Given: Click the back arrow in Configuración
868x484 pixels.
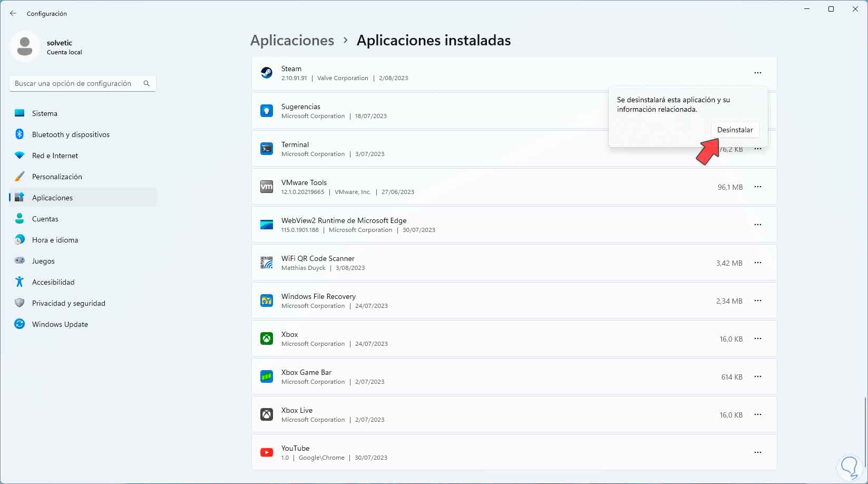Looking at the screenshot, I should (x=13, y=13).
